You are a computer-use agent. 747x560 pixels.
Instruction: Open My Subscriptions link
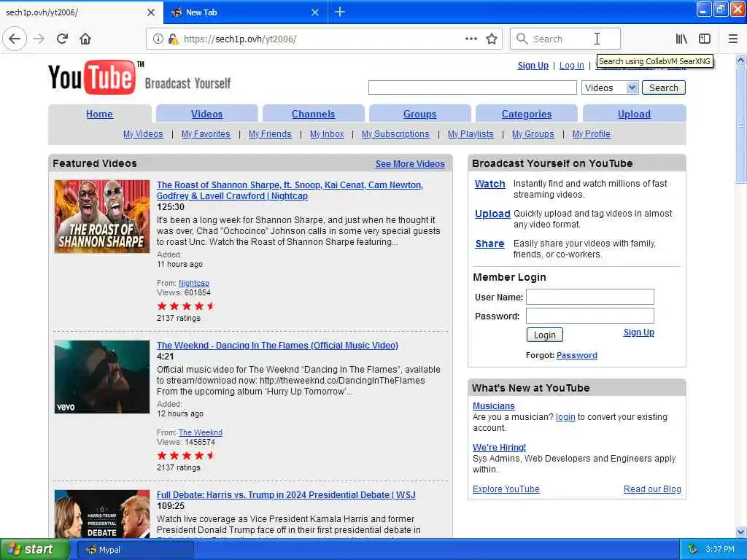[x=395, y=134]
